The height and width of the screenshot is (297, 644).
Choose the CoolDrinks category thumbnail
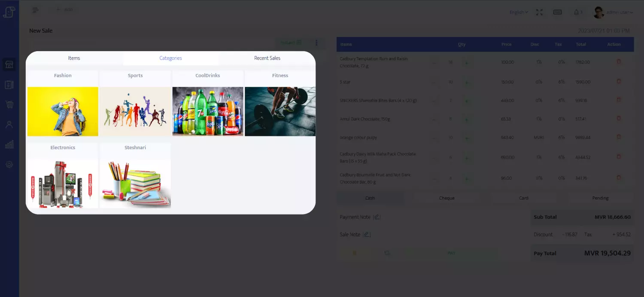[x=208, y=111]
